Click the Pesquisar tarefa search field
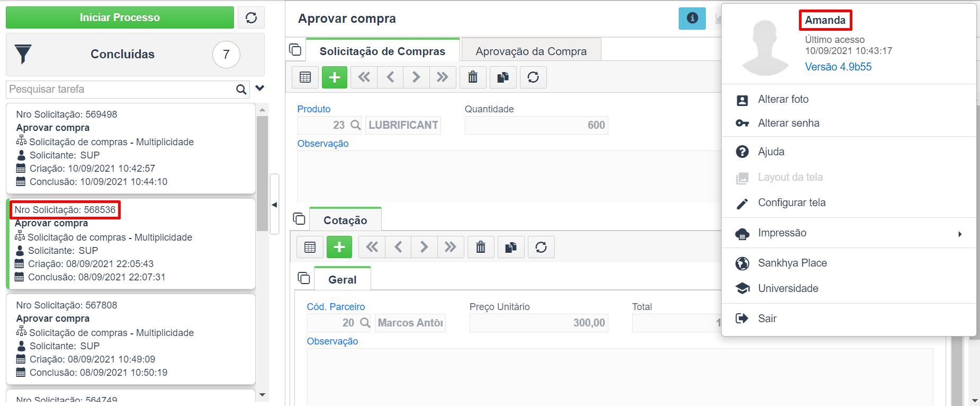Screen dimensions: 980x406 (121, 89)
